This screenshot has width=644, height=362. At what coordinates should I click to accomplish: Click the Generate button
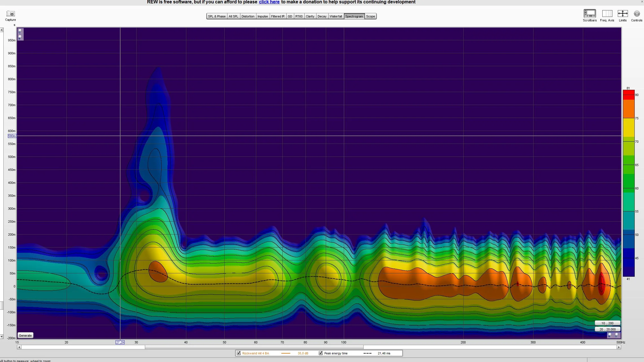tap(25, 335)
